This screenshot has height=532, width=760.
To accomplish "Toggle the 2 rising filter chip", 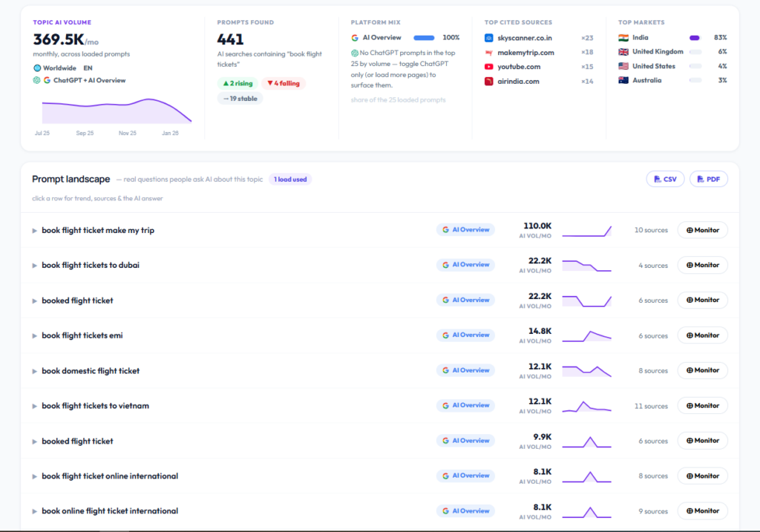I will pos(237,83).
